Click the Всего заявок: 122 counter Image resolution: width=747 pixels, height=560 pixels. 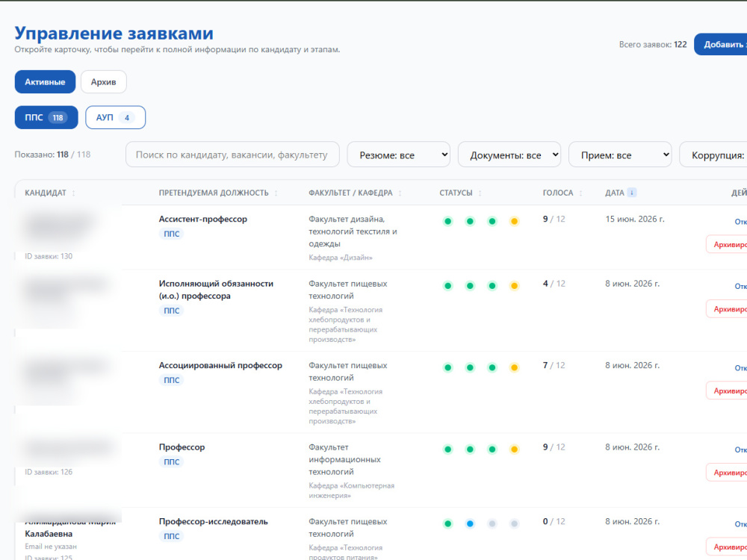653,44
